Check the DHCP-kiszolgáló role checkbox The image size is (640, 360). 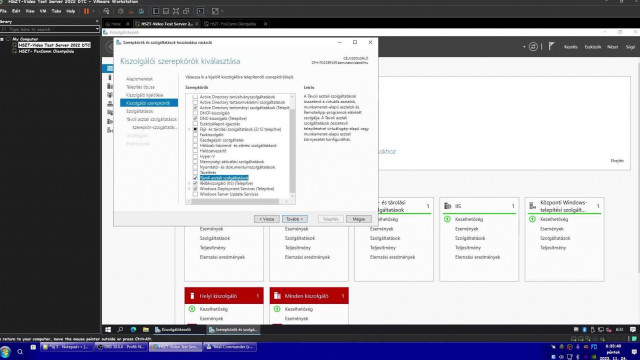pyautogui.click(x=195, y=113)
